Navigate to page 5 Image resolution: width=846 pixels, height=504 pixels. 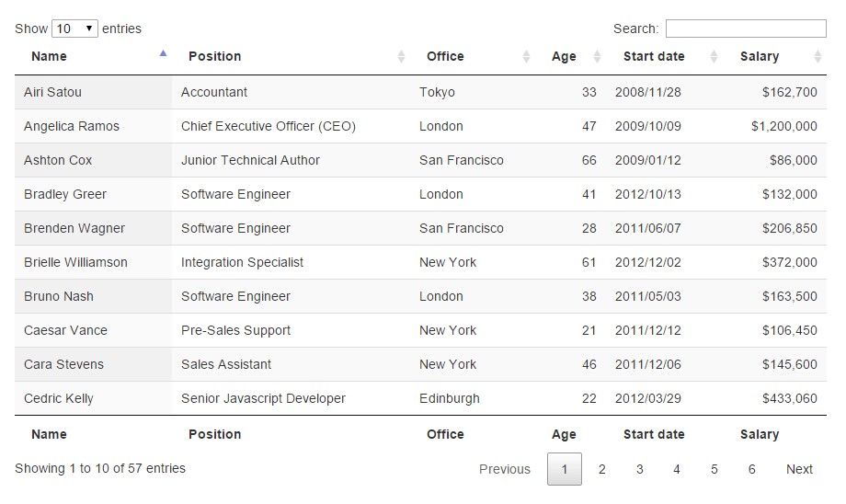click(715, 469)
